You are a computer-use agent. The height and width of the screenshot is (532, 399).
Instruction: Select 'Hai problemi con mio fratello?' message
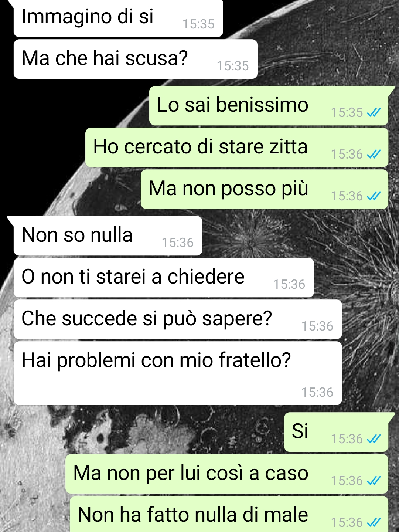178,373
